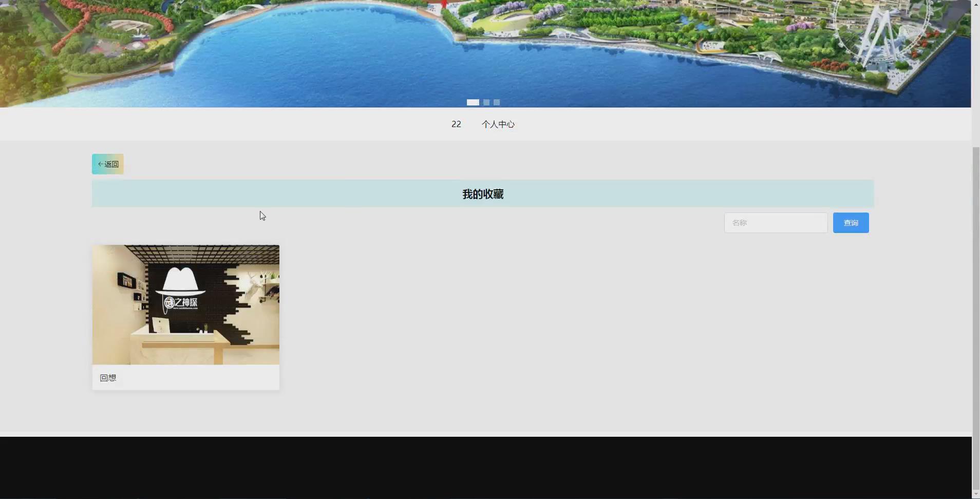
Task: Click the scrollbar down arrow
Action: 974,494
